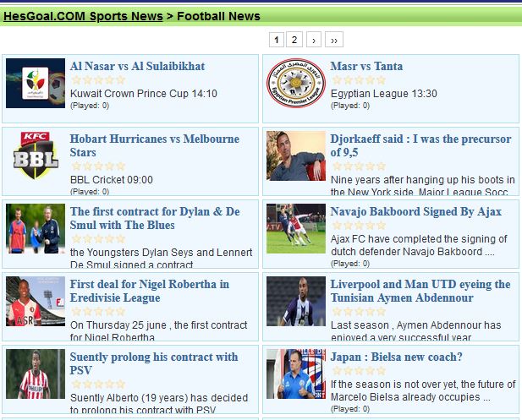Open Hobart Hurricanes vs Melbourne Stars headline
Image resolution: width=522 pixels, height=420 pixels.
click(155, 145)
